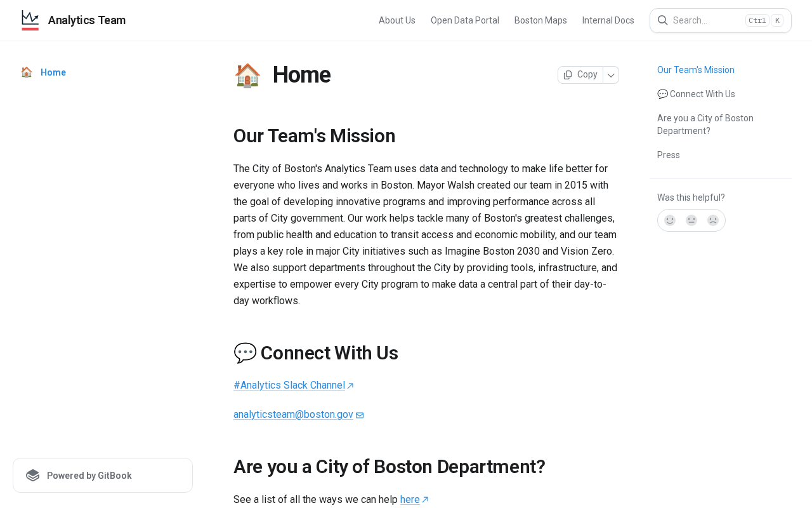
Task: Click the Analytics Team chart logo
Action: pos(30,20)
